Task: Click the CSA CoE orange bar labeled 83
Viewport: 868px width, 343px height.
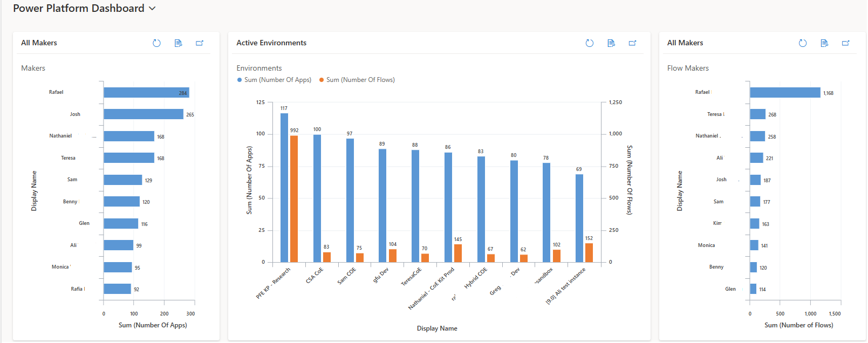Action: pos(327,257)
